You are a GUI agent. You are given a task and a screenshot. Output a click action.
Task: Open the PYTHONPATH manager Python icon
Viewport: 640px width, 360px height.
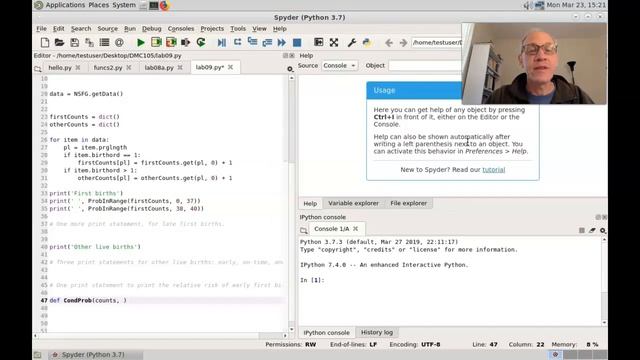click(x=367, y=42)
